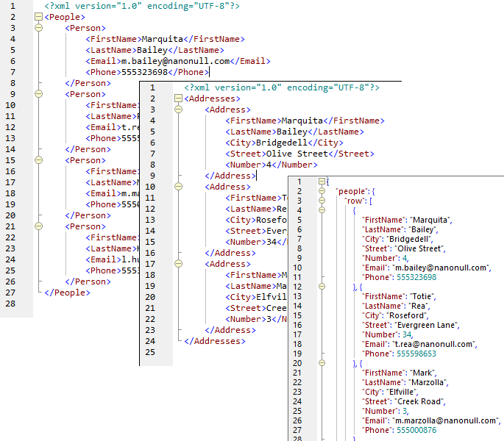The height and width of the screenshot is (441, 504).
Task: Fold the "people" object in the JSON pane
Action: click(x=322, y=192)
